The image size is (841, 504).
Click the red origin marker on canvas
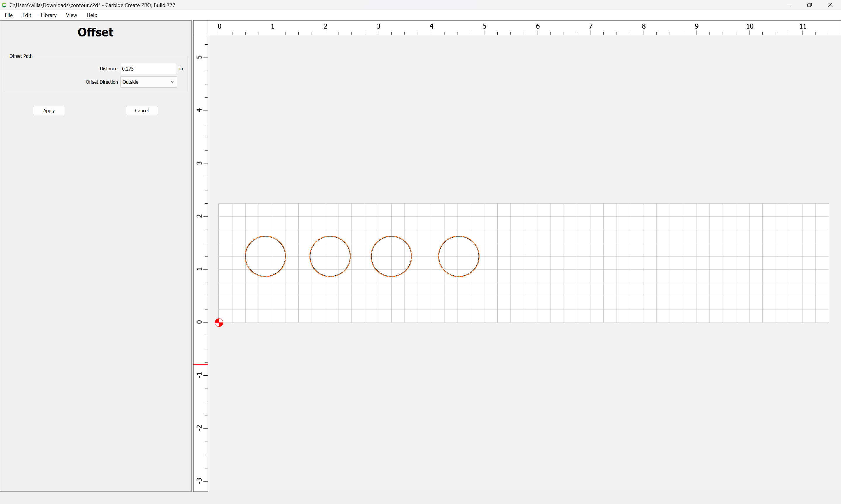point(219,322)
